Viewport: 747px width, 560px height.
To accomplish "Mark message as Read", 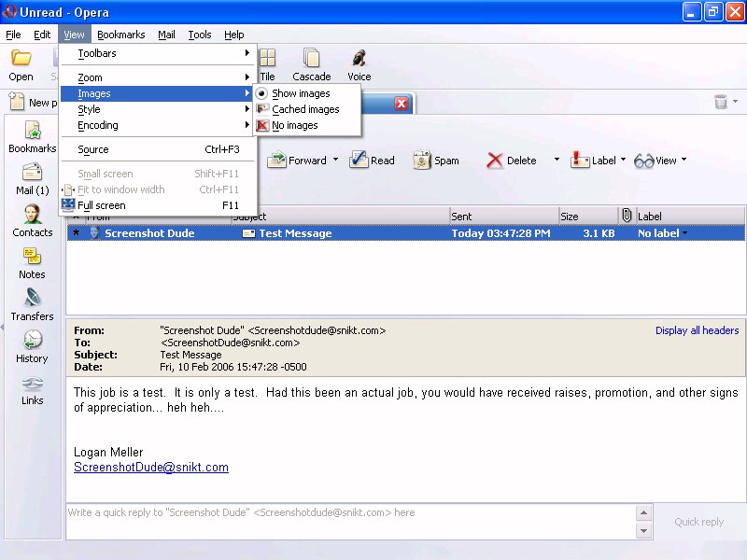I will point(372,161).
